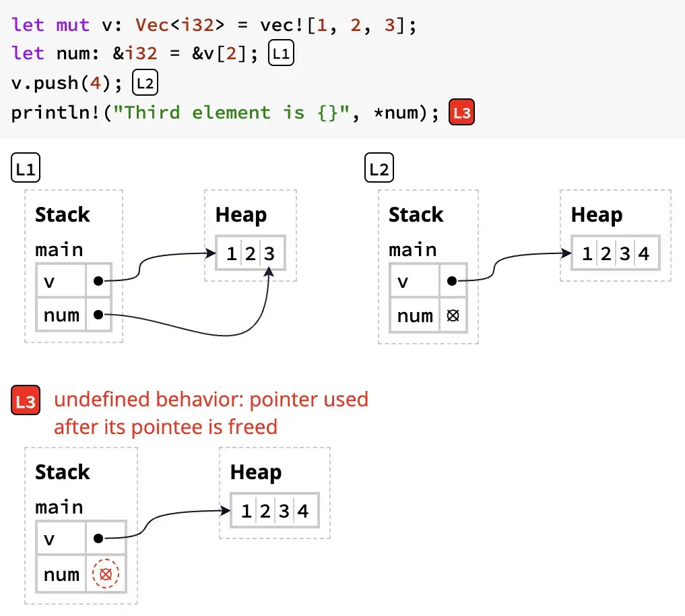The width and height of the screenshot is (685, 616).
Task: Click the pointer dot in num's cell of L1 stack
Action: click(x=98, y=315)
